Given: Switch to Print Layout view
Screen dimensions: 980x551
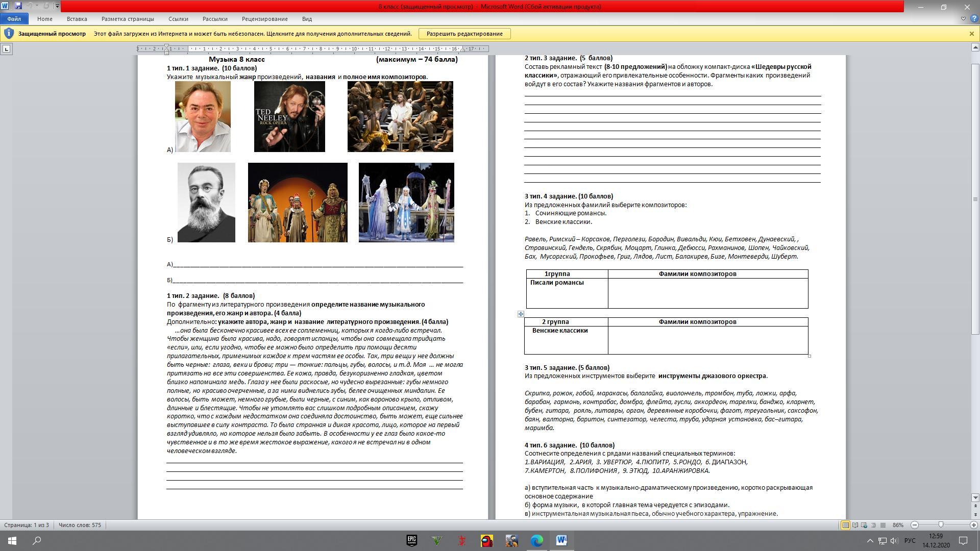Looking at the screenshot, I should (x=845, y=525).
